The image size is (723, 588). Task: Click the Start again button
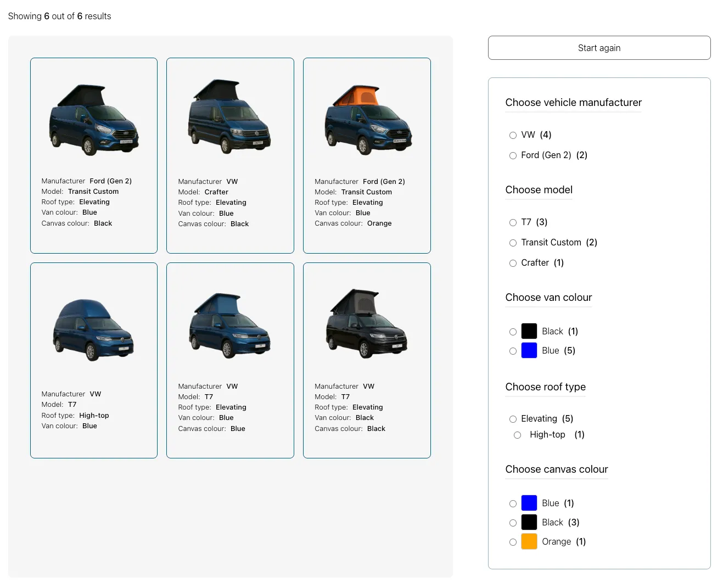(x=599, y=48)
